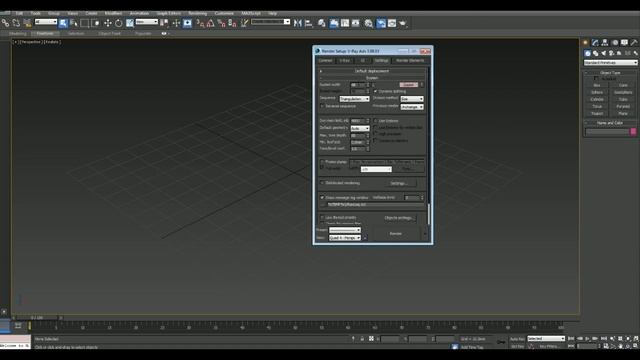
Task: Open the Default geometry dropdown
Action: click(360, 128)
